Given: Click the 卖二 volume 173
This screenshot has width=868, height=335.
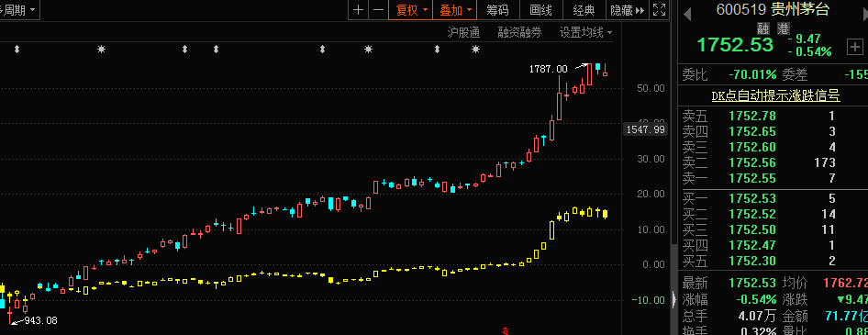Looking at the screenshot, I should pyautogui.click(x=825, y=162).
